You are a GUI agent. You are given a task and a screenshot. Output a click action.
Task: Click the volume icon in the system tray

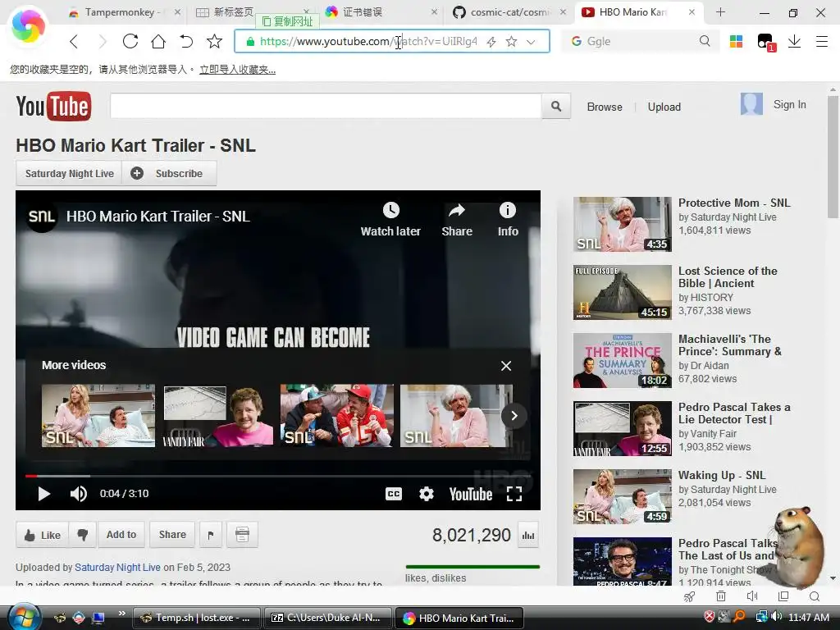776,617
